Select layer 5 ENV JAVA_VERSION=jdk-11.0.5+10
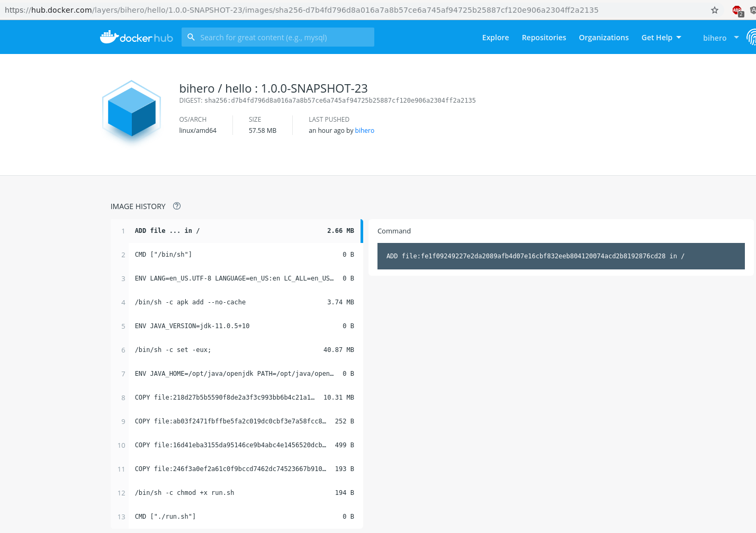 237,326
